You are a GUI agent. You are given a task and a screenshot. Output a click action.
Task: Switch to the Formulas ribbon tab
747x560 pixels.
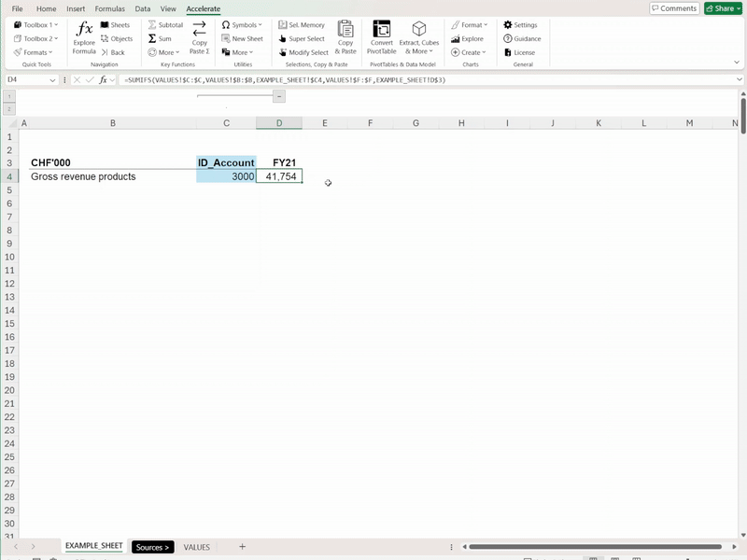pyautogui.click(x=109, y=8)
